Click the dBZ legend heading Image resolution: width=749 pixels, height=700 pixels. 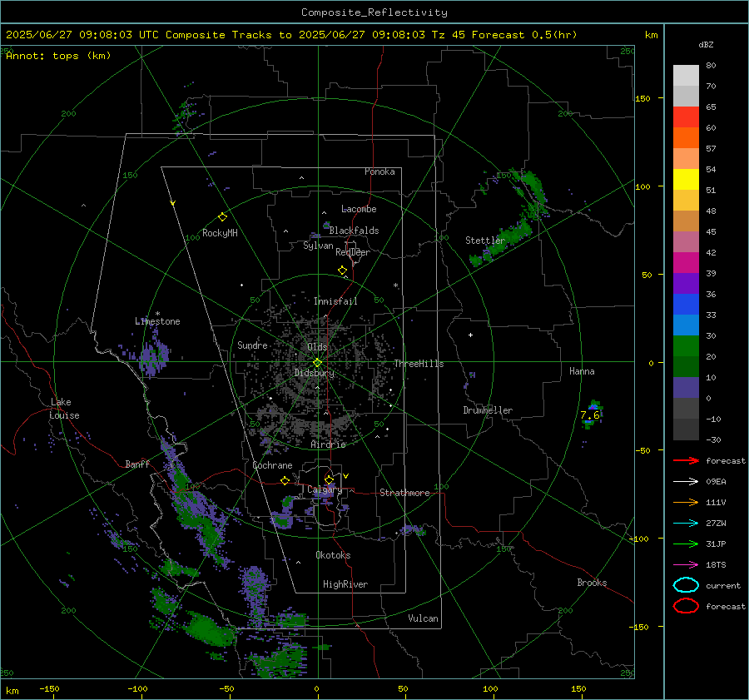coord(706,44)
